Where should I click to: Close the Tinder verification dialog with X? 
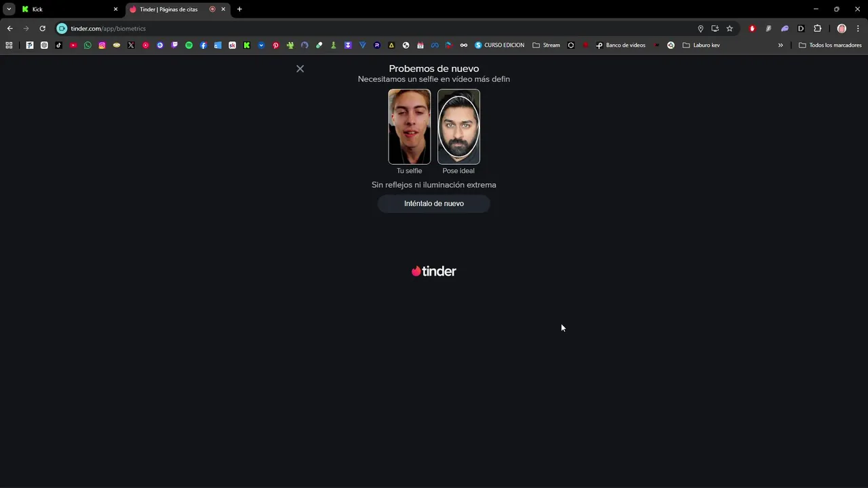click(300, 68)
